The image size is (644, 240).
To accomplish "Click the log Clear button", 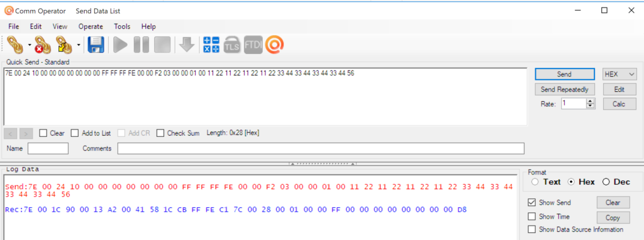I will 613,202.
